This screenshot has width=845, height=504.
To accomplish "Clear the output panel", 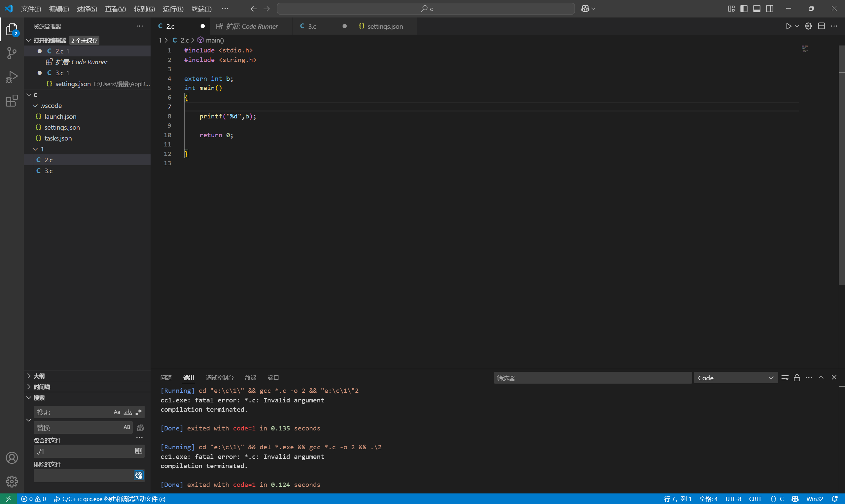I will [785, 378].
